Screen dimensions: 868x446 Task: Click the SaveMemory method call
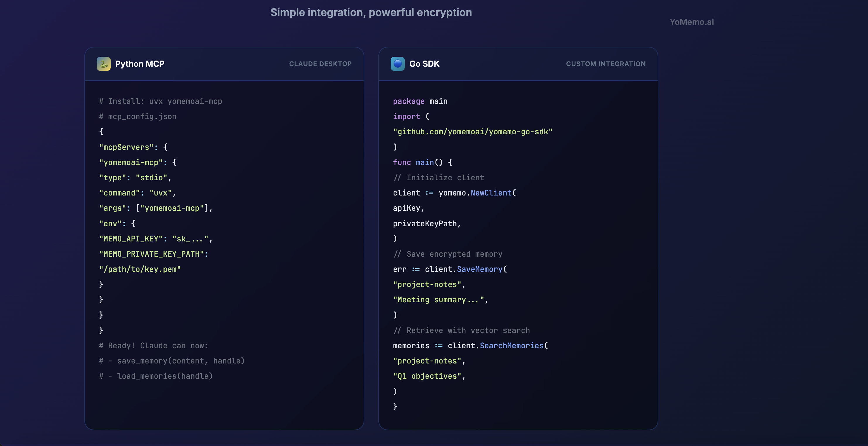(479, 269)
